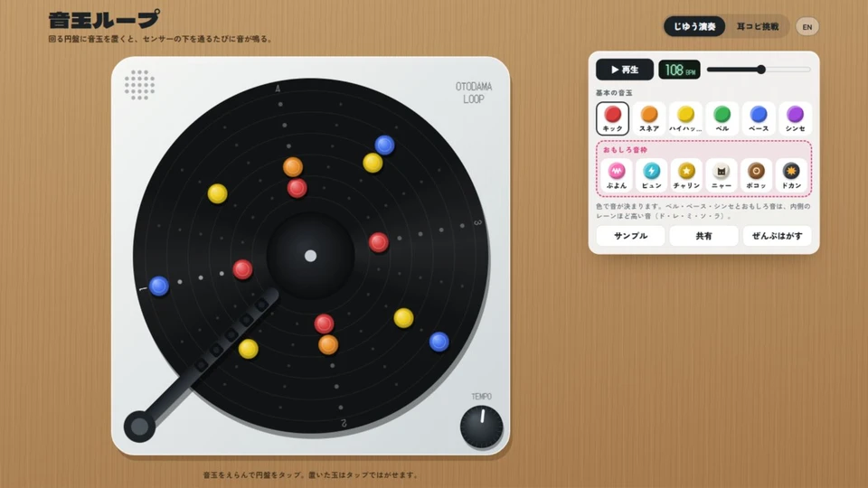Click the white spindle at disc center

click(310, 256)
